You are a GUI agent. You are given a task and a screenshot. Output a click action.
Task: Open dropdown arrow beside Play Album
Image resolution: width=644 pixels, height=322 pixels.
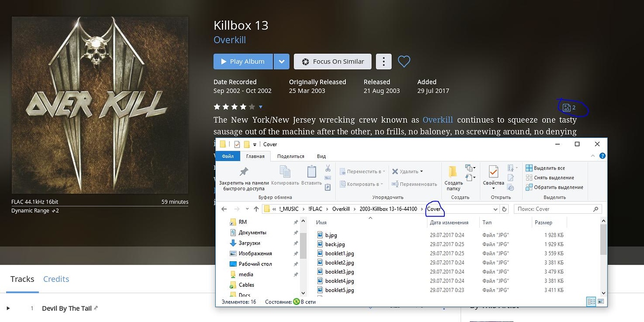tap(281, 62)
